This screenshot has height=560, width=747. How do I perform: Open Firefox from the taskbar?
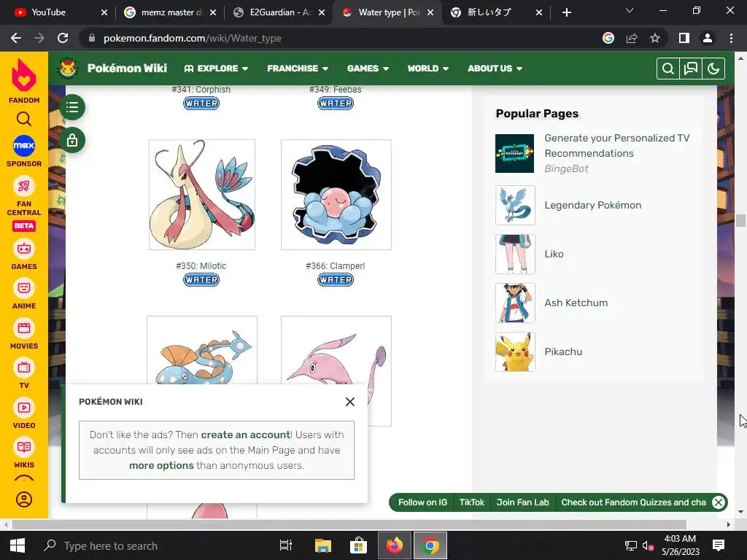click(395, 545)
